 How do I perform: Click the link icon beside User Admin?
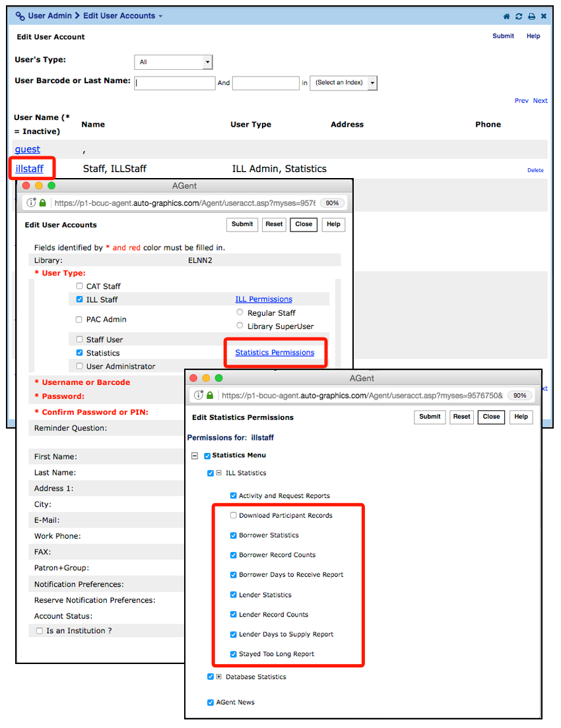click(x=20, y=16)
